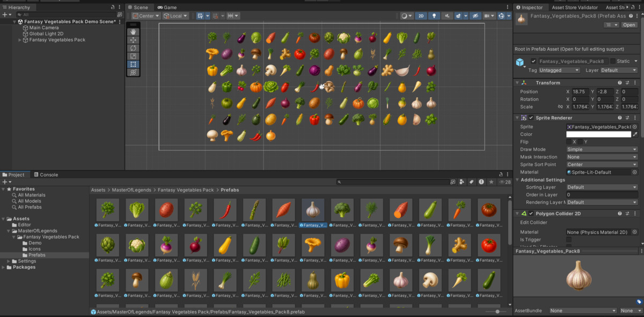Open the Mask Interaction dropdown
644x317 pixels.
(602, 157)
